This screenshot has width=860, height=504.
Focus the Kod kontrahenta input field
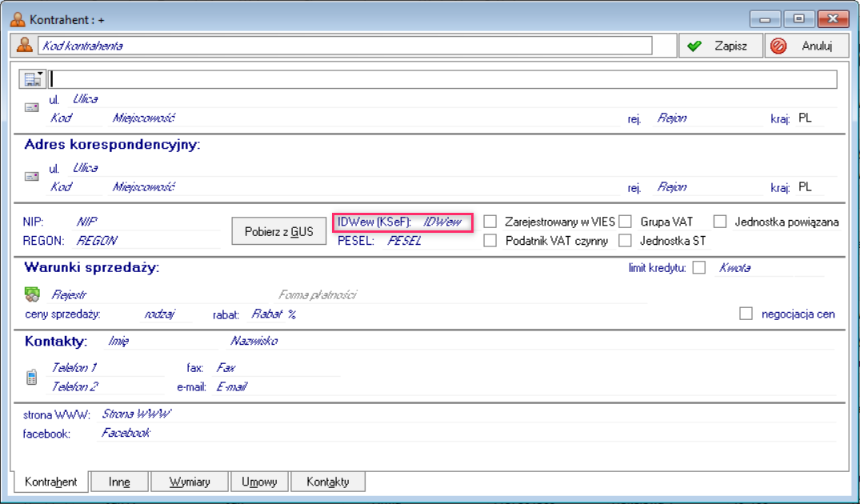(x=345, y=46)
